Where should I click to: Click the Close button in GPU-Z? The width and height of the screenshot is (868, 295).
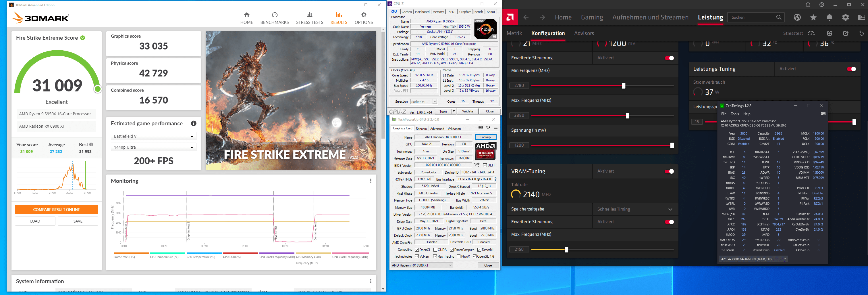(488, 265)
